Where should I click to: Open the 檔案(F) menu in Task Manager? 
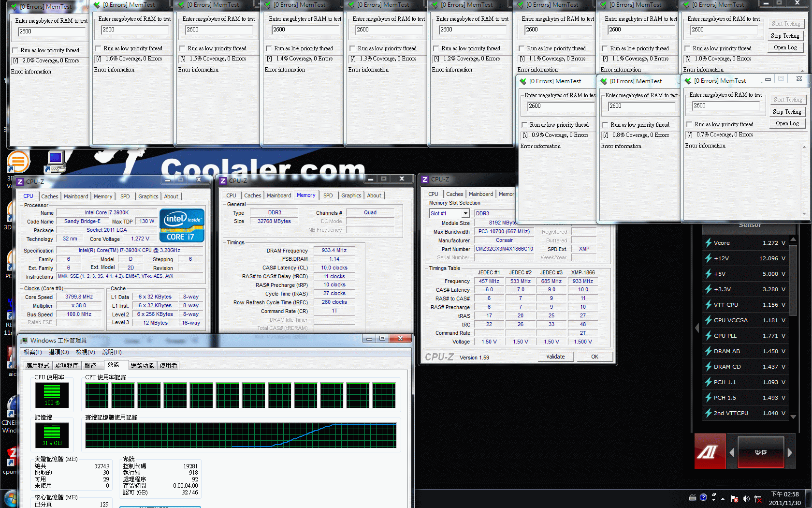(x=33, y=352)
